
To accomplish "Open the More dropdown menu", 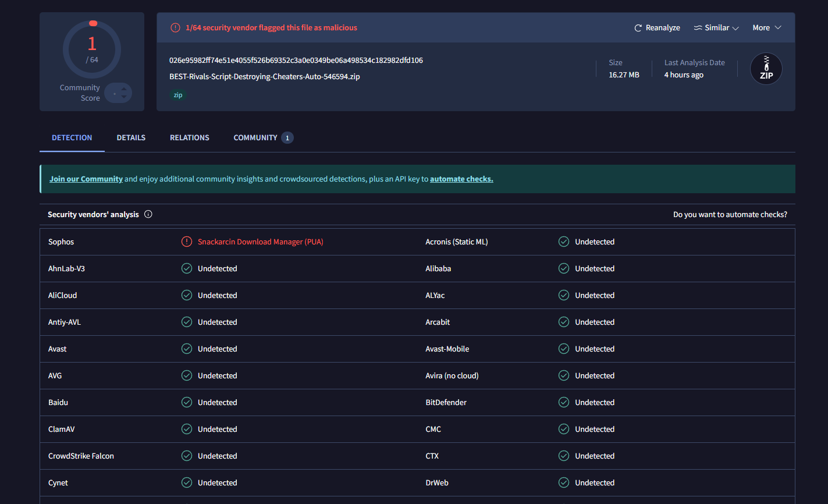I will point(767,28).
